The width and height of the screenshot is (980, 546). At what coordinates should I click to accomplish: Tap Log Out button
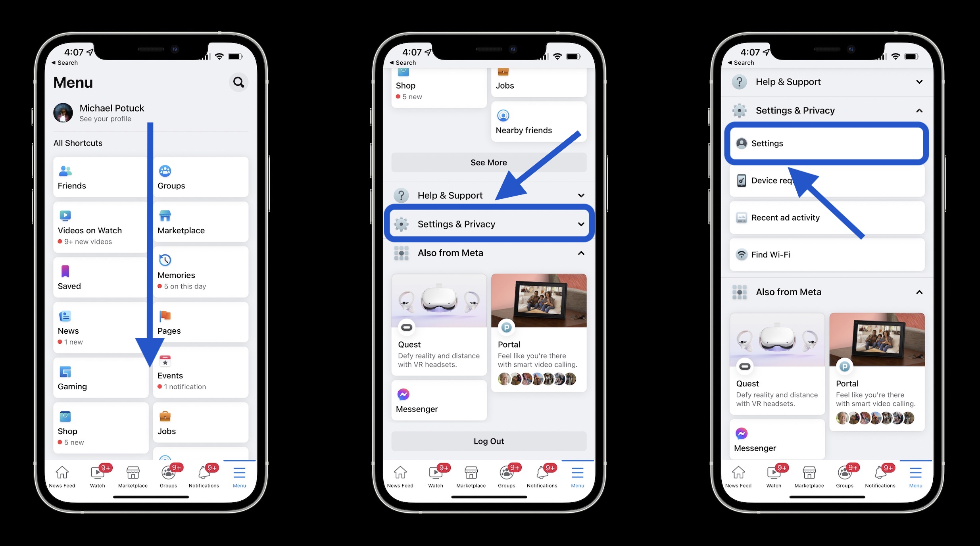489,441
